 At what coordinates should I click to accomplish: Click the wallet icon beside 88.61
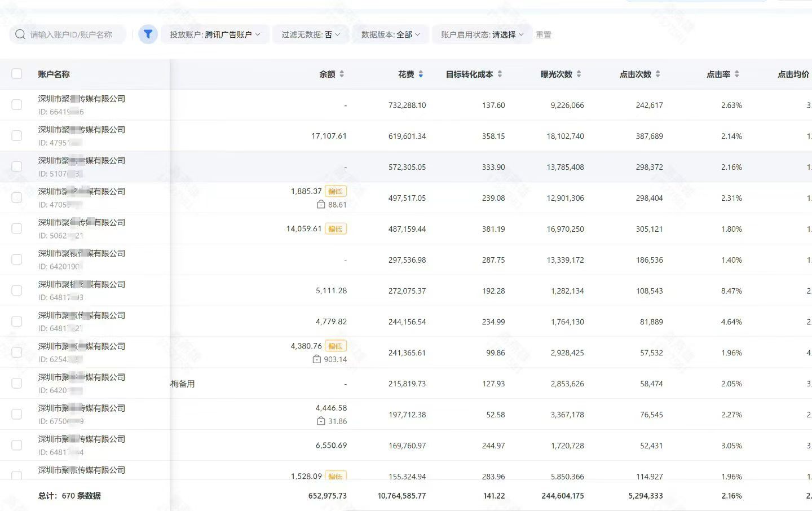[321, 205]
